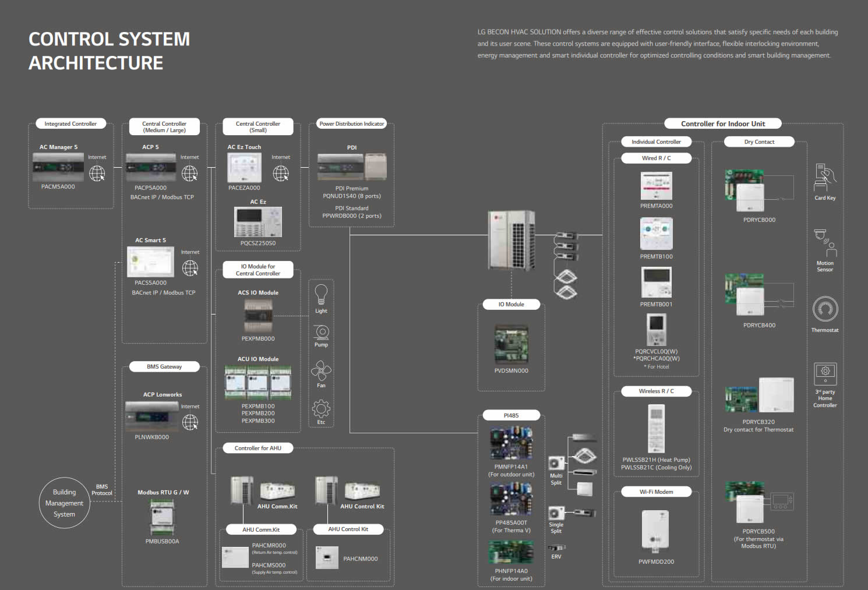The height and width of the screenshot is (590, 868).
Task: Click the Single Split outdoor unit icon
Action: pos(556,513)
